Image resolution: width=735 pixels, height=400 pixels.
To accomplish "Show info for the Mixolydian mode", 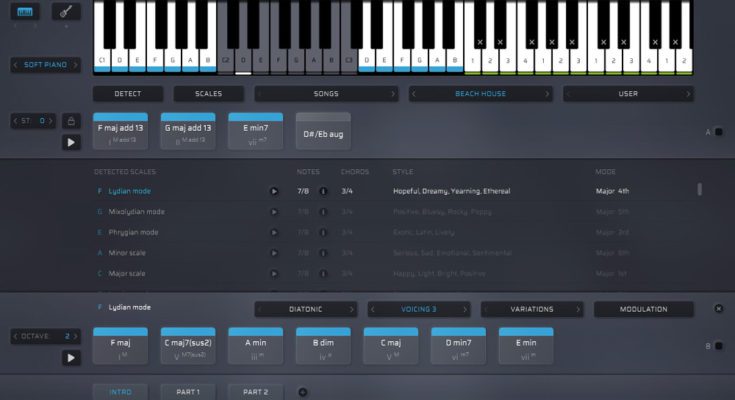I will coord(323,212).
